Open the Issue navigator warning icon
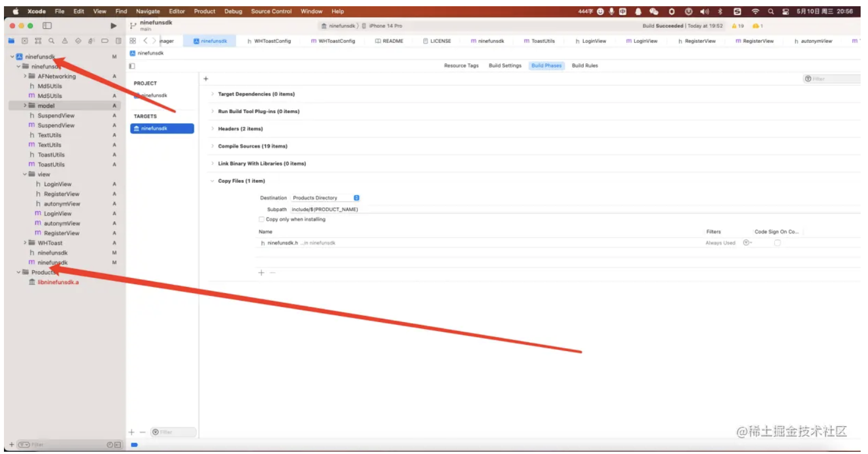The height and width of the screenshot is (454, 868). [x=65, y=41]
